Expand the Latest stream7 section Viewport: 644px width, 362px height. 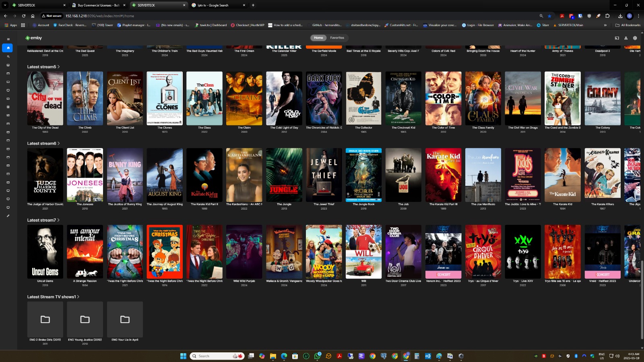[x=43, y=220]
